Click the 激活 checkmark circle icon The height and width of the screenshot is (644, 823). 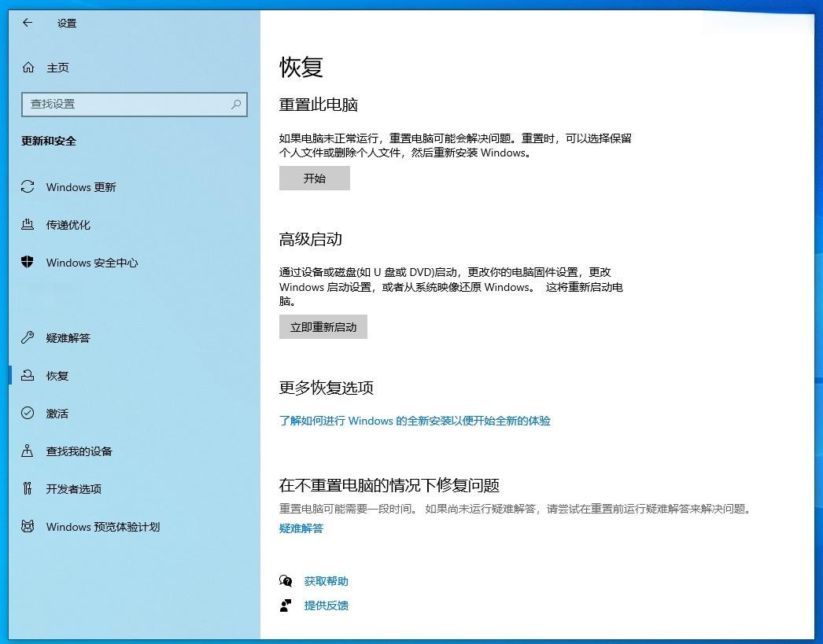(28, 414)
